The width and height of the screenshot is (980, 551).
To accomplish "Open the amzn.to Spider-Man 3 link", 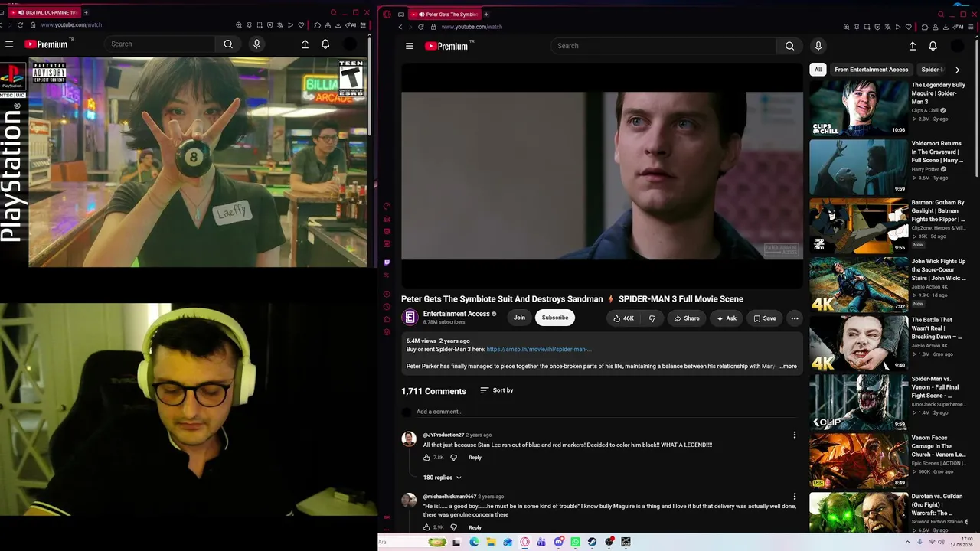I will click(539, 350).
